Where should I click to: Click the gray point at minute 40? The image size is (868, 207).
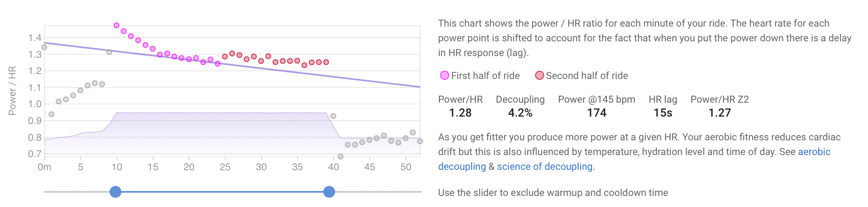(x=333, y=116)
